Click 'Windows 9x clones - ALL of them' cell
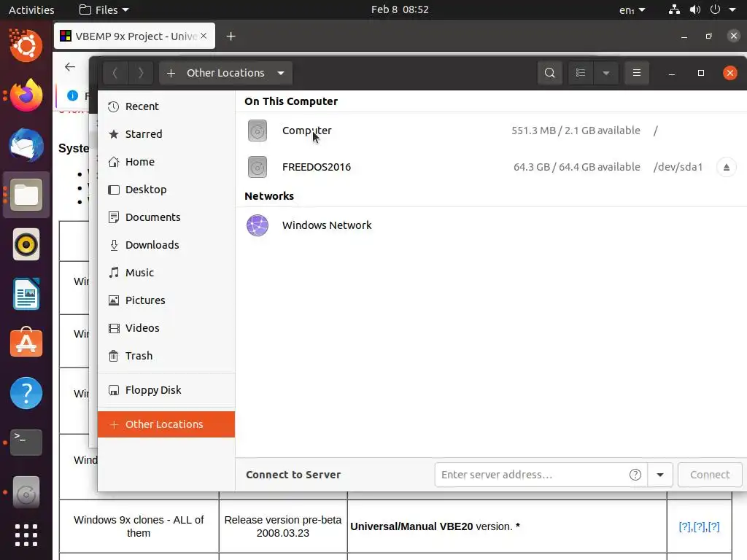This screenshot has width=747, height=560. coord(139,526)
